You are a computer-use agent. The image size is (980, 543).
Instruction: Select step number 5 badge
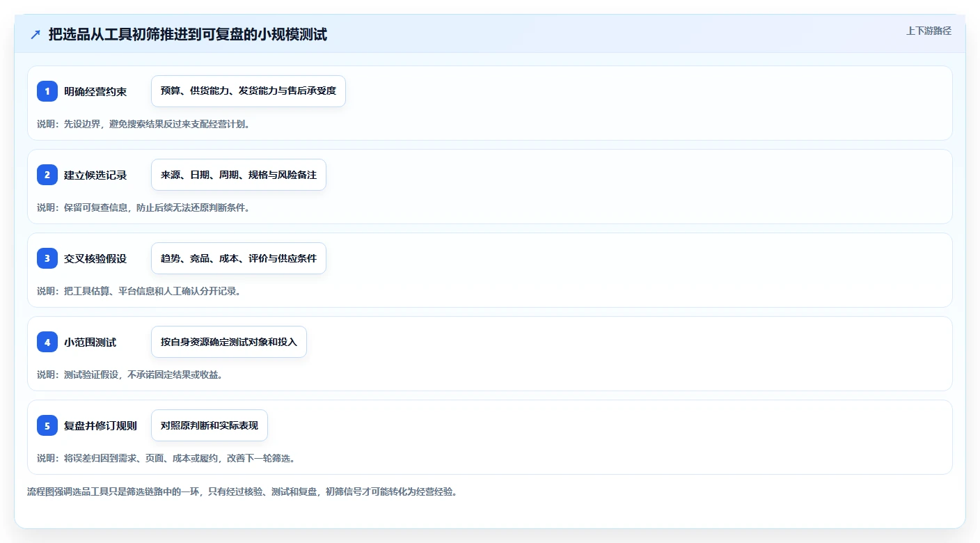[47, 425]
